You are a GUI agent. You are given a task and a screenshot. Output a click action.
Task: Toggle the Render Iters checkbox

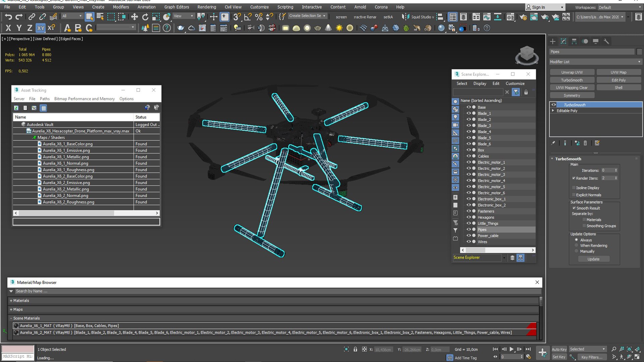point(574,178)
